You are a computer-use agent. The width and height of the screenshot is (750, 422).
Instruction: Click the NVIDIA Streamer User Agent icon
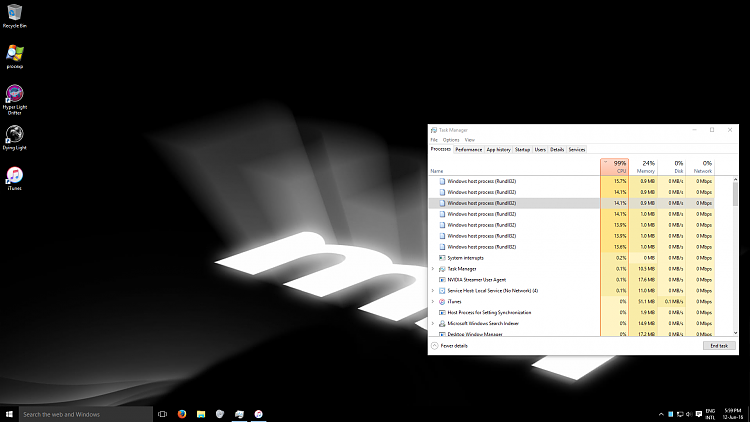pyautogui.click(x=442, y=280)
